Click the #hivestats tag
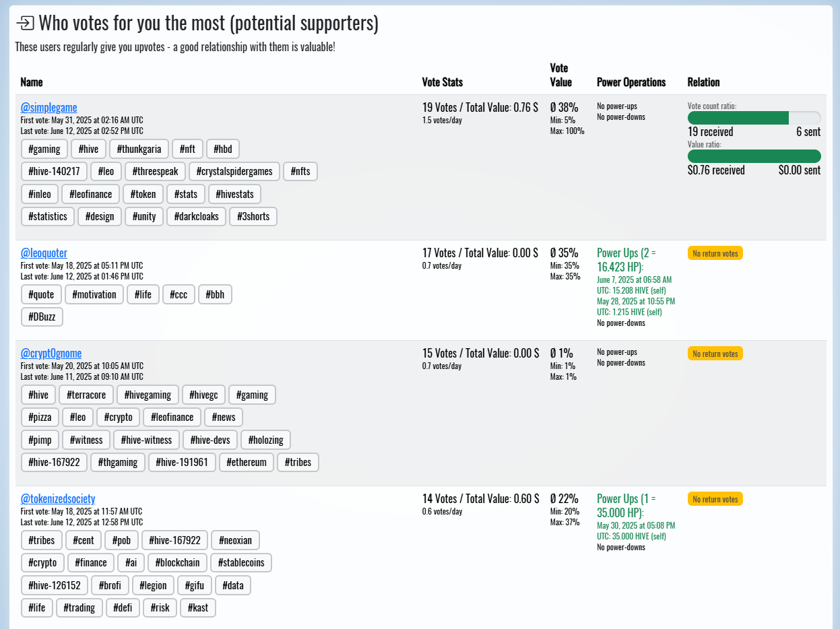This screenshot has width=840, height=629. (x=235, y=194)
